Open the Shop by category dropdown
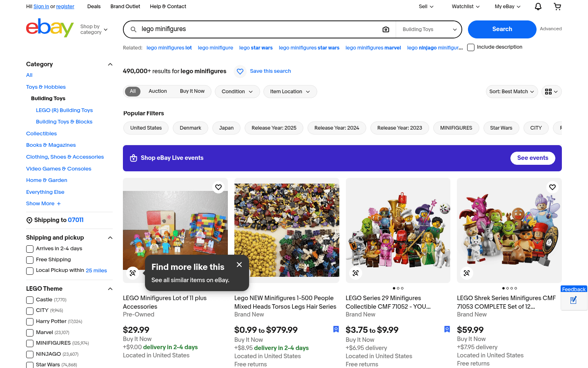588x368 pixels. click(94, 29)
